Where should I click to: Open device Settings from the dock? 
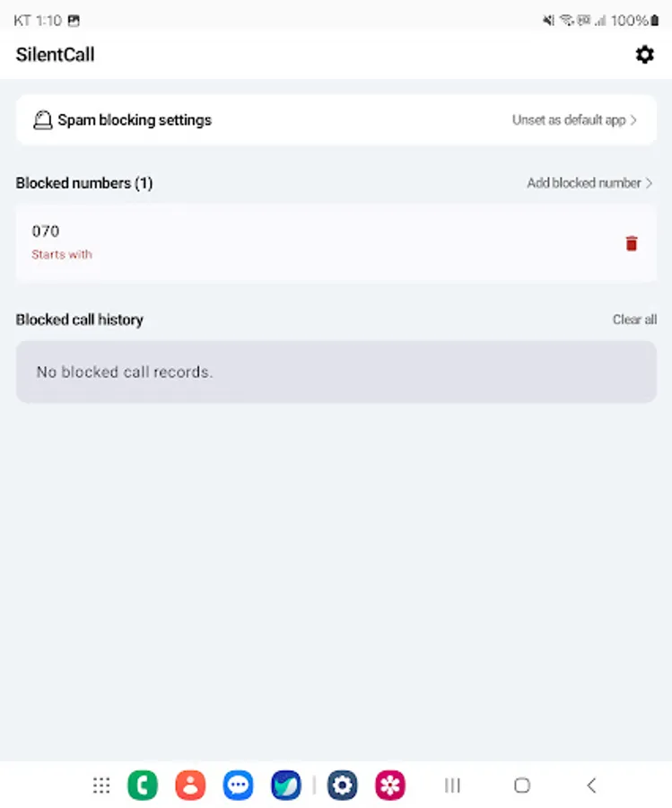[x=342, y=785]
